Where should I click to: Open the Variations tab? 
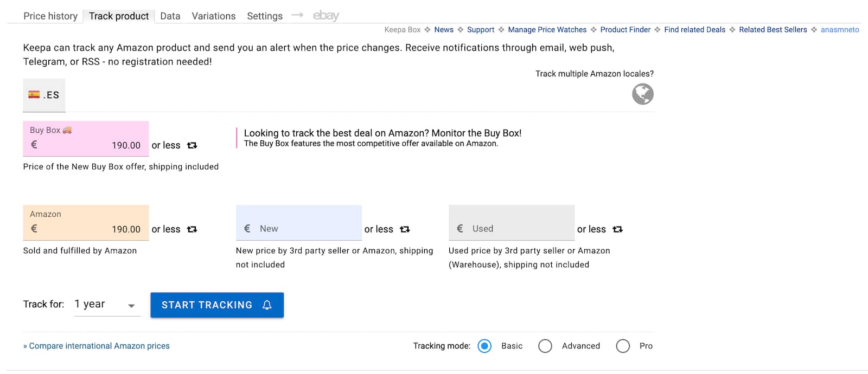[213, 16]
